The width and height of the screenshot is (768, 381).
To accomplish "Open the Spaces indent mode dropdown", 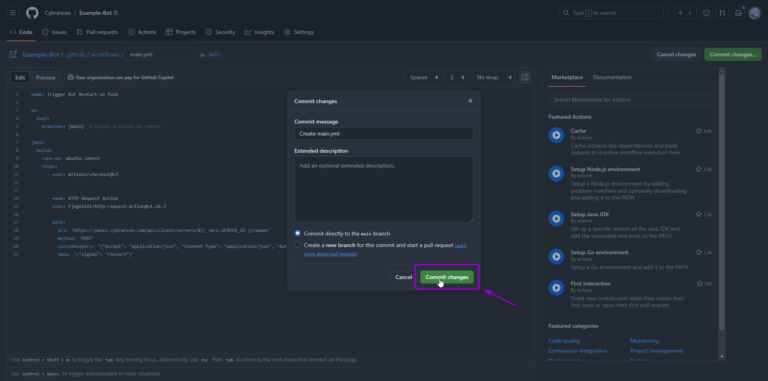I will tap(424, 77).
